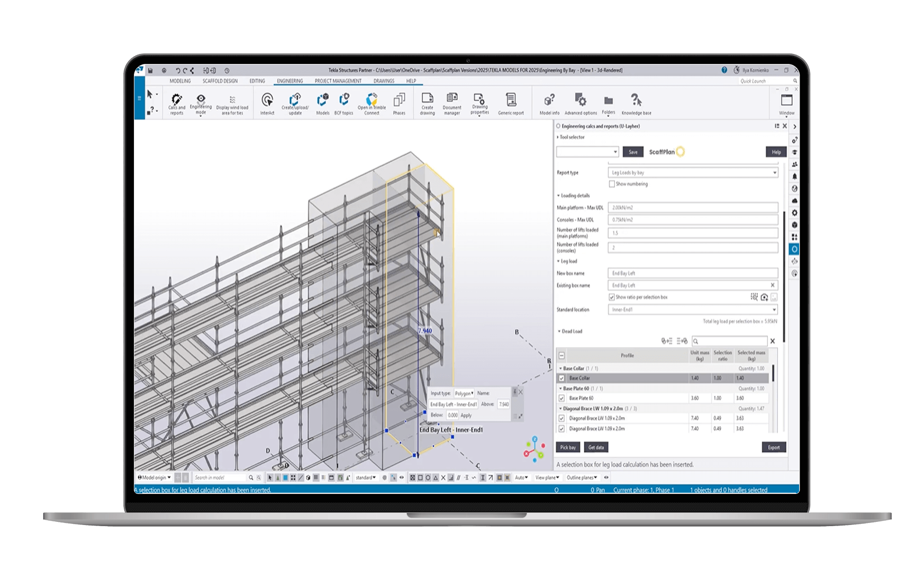Launch InterAct

coord(267,103)
